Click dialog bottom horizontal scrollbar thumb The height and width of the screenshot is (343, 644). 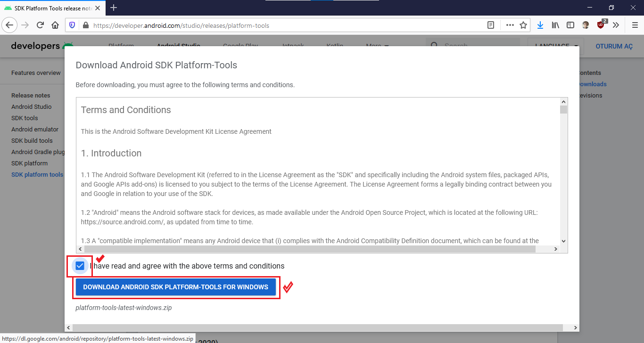tap(318, 327)
